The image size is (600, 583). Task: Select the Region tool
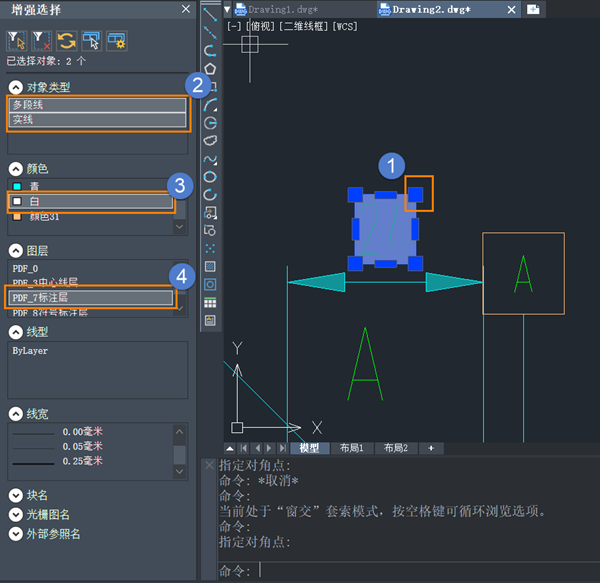click(210, 284)
